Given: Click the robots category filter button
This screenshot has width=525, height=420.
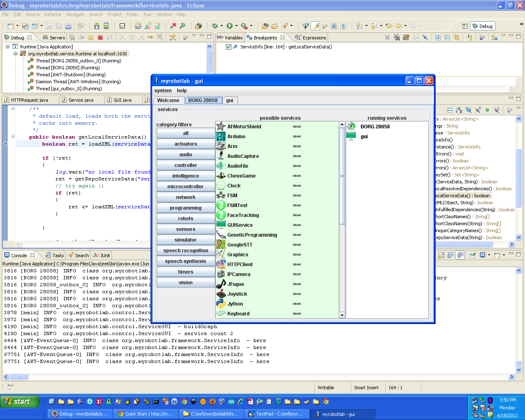Looking at the screenshot, I should click(186, 219).
